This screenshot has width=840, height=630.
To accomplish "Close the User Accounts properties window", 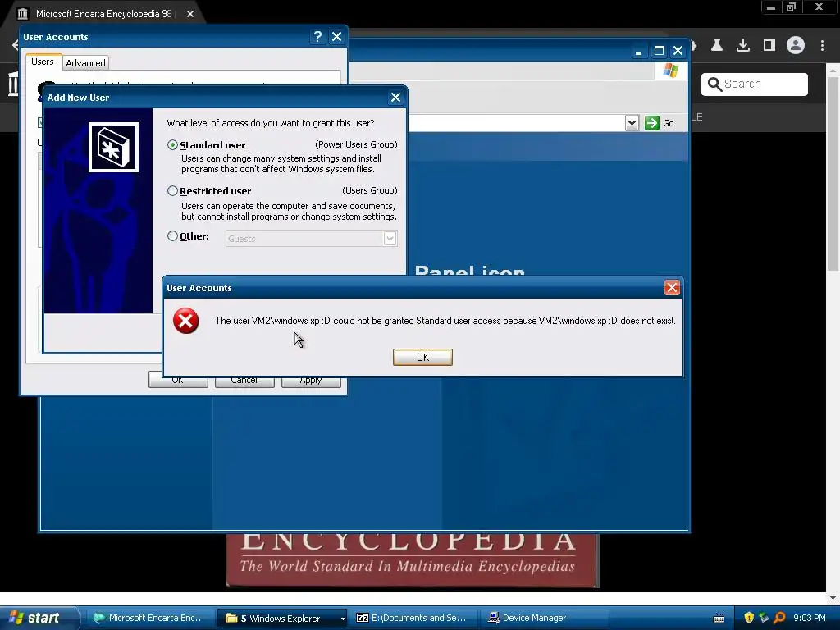I will pyautogui.click(x=336, y=36).
